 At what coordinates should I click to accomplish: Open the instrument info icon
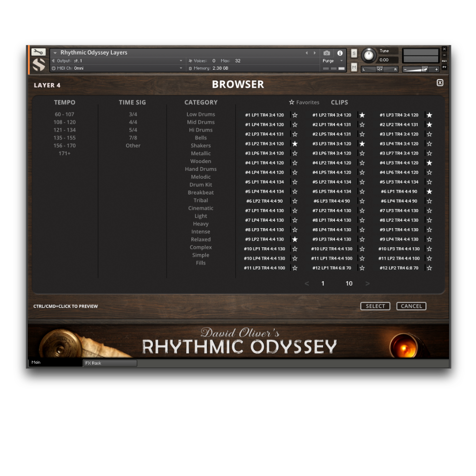[340, 53]
